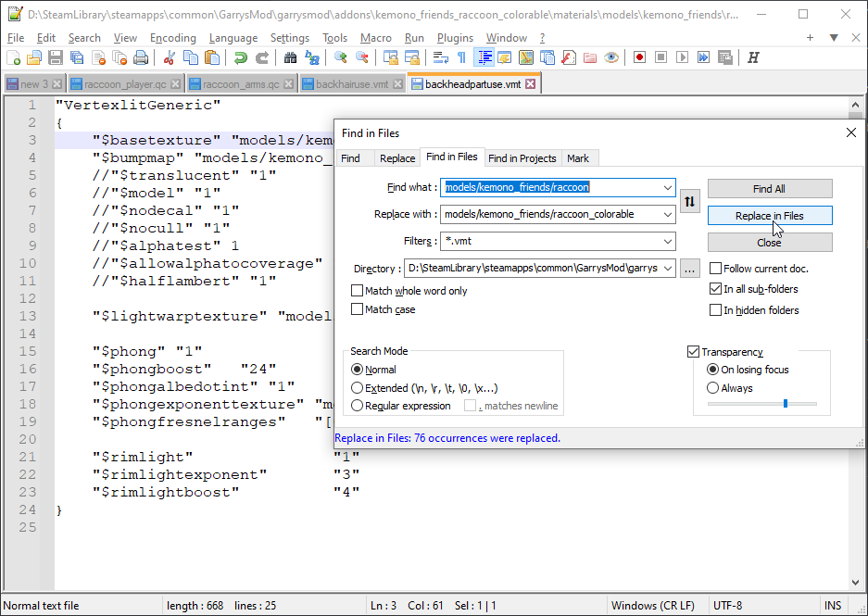Save the file with the floppy icon
Screen dimensions: 868x616
click(56, 57)
